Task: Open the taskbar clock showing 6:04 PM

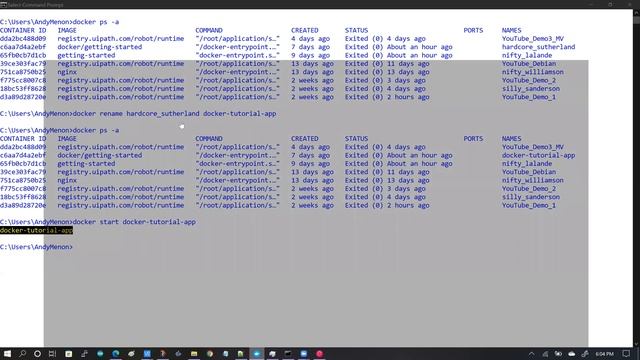Action: [604, 354]
